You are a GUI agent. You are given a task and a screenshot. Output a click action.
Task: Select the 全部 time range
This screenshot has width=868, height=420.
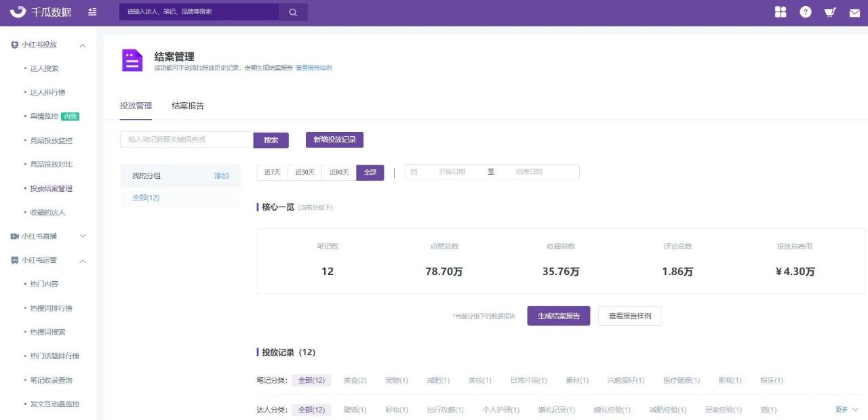[370, 173]
